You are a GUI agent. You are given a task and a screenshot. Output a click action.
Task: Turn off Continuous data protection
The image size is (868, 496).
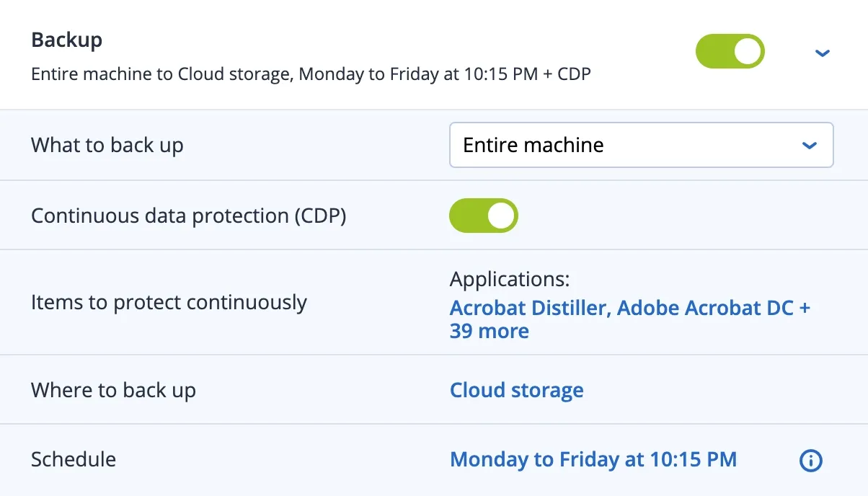coord(483,215)
